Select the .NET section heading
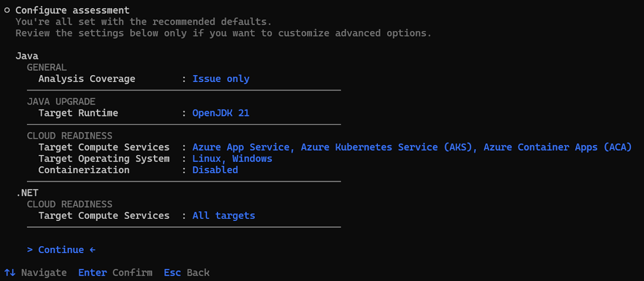The height and width of the screenshot is (281, 644). [x=27, y=193]
